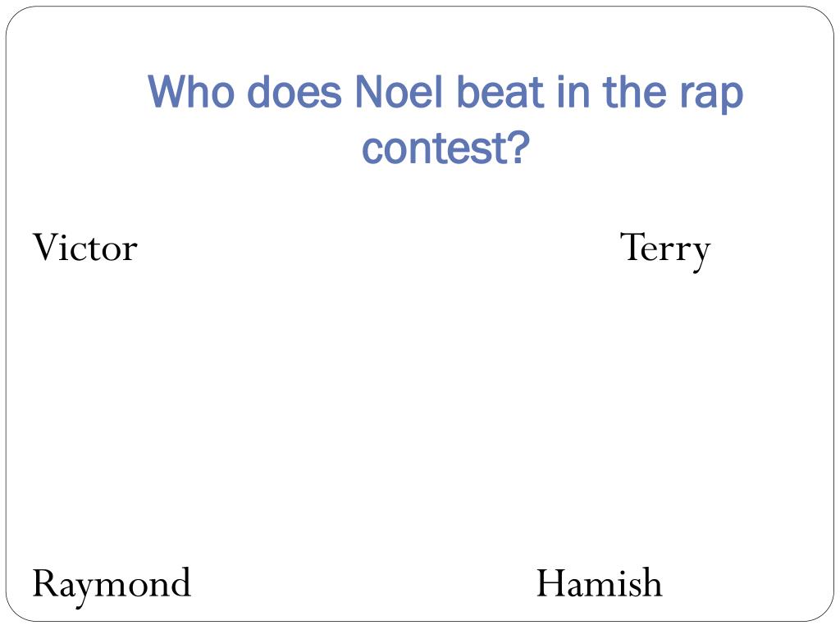Select Hamish as the answer
Image resolution: width=840 pixels, height=630 pixels.
(599, 582)
